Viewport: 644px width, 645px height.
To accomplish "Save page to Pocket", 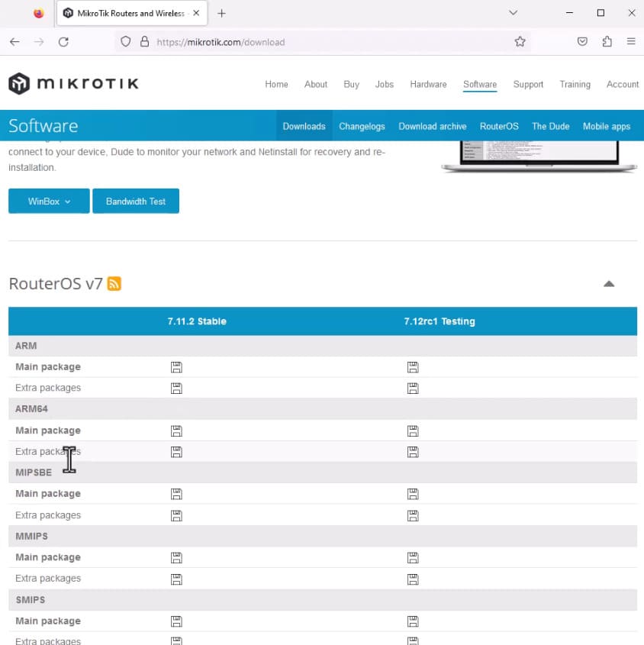I will coord(582,41).
